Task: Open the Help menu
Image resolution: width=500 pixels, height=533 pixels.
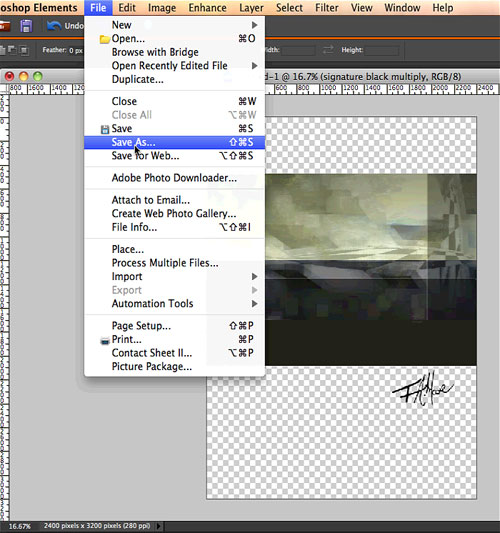Action: click(x=443, y=7)
